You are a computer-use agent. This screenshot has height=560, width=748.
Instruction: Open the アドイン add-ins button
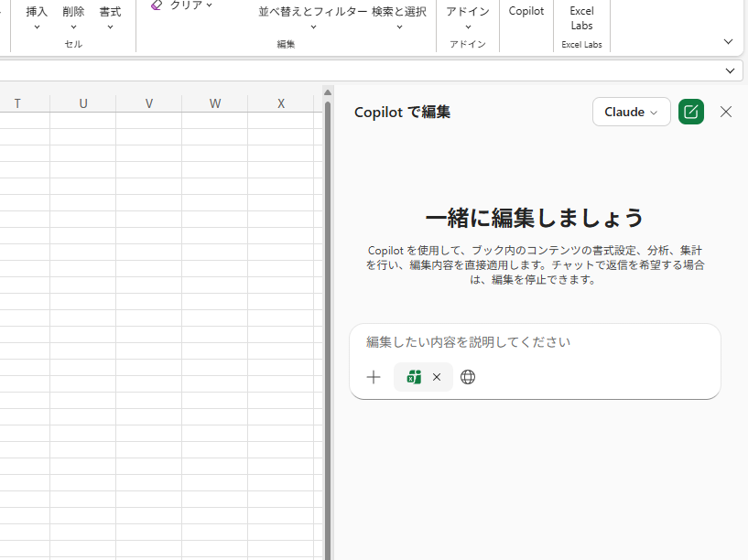click(x=467, y=16)
